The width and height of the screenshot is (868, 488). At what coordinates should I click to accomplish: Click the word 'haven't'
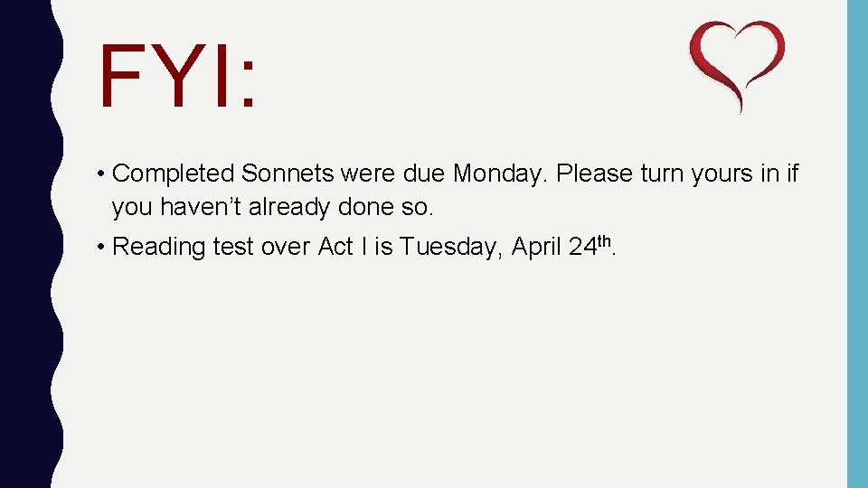click(x=201, y=207)
